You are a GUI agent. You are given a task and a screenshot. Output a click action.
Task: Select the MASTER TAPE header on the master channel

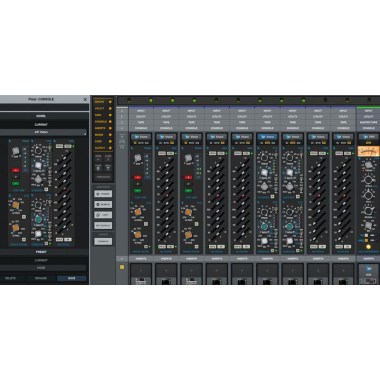368,122
